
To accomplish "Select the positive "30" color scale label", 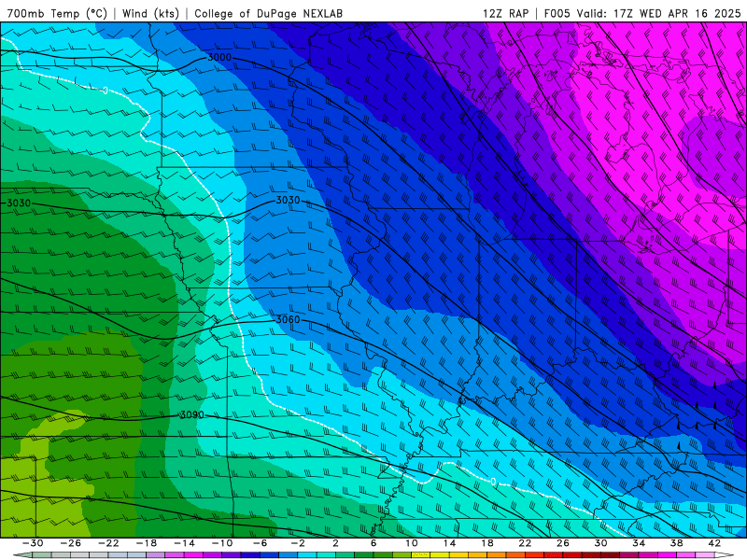I will (x=600, y=543).
